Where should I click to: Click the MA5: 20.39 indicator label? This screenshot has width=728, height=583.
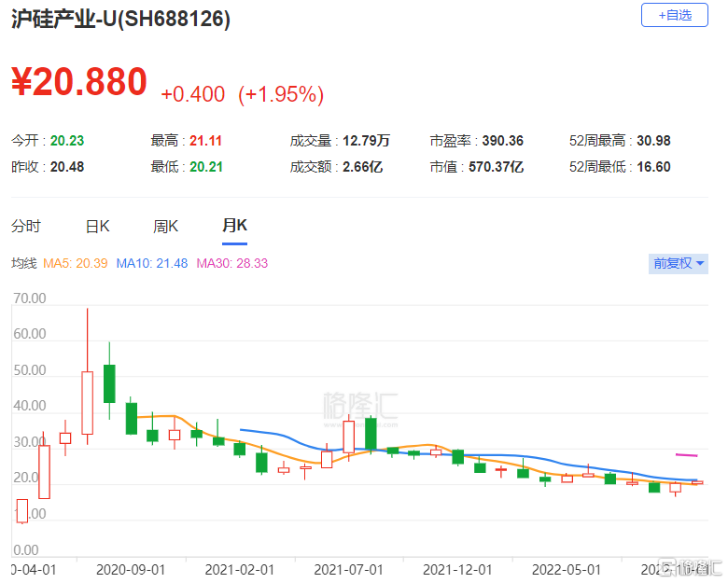[x=76, y=264]
